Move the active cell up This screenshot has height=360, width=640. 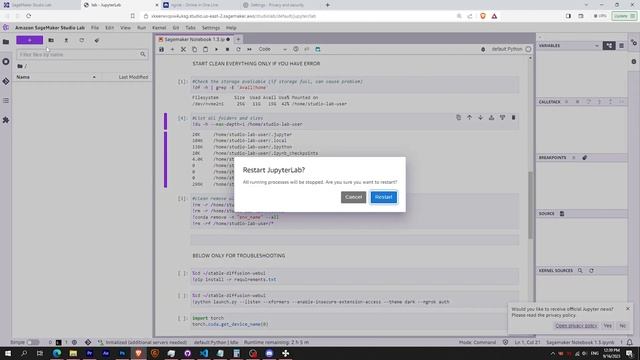point(469,118)
